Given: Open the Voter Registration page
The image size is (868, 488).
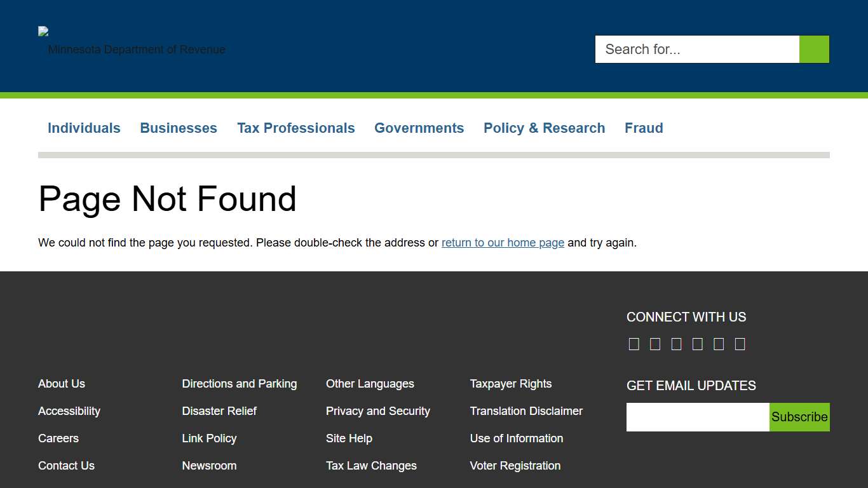Looking at the screenshot, I should (x=515, y=466).
